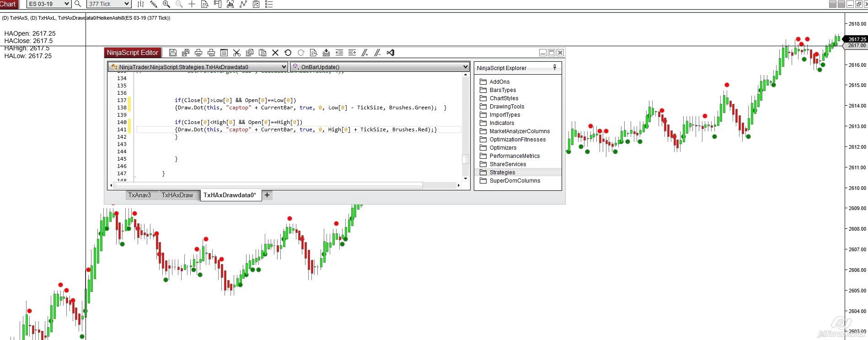Increase the line indent
868x340 pixels.
(352, 53)
